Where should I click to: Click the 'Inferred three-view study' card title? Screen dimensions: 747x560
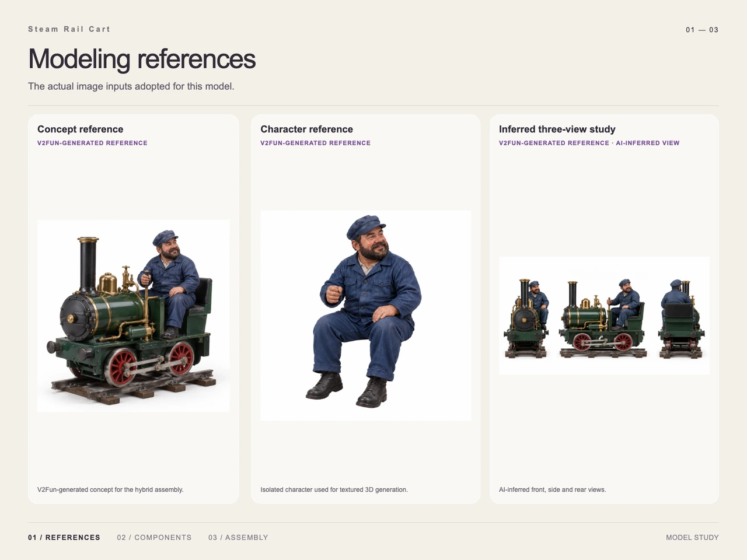pyautogui.click(x=557, y=129)
